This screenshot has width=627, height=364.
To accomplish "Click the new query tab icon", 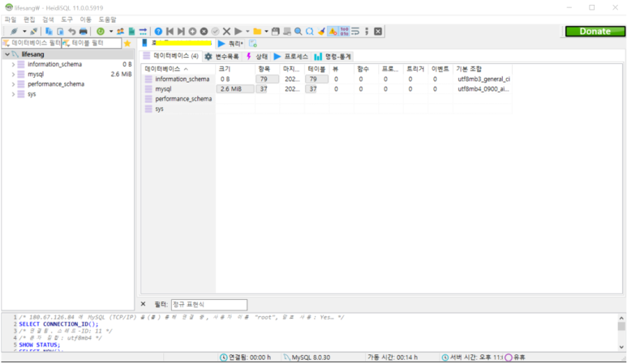I will pyautogui.click(x=253, y=43).
